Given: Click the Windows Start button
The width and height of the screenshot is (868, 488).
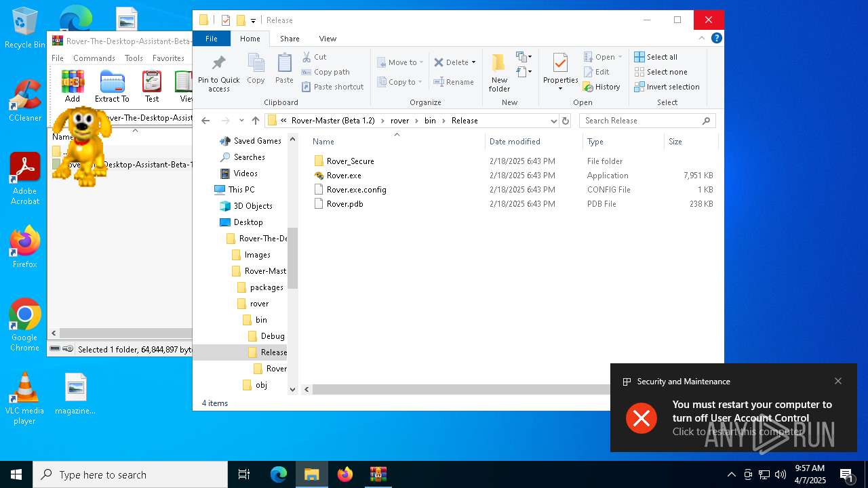Looking at the screenshot, I should pos(16,474).
